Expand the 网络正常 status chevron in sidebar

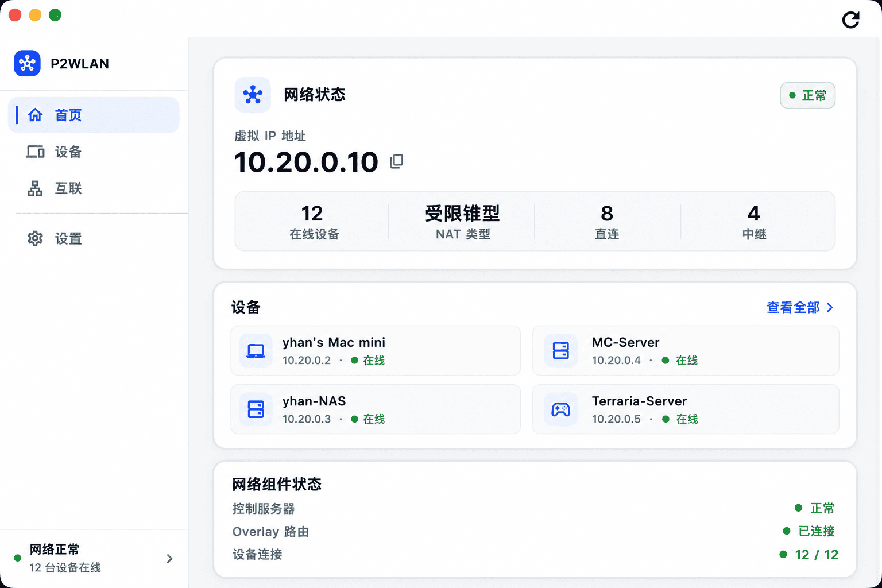pos(169,559)
